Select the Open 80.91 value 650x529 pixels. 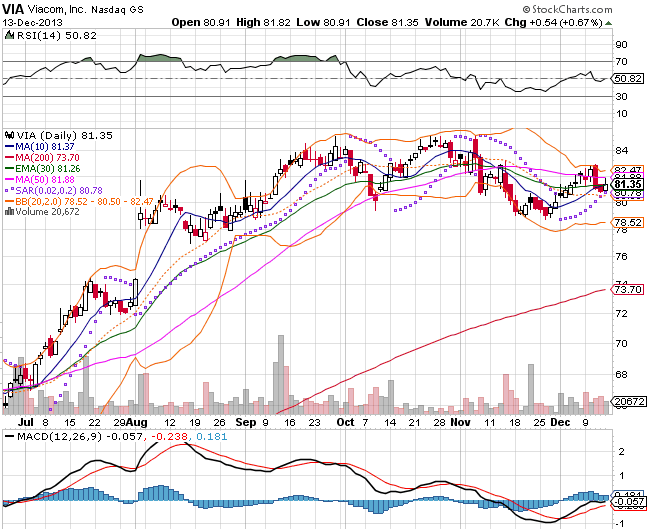(201, 22)
